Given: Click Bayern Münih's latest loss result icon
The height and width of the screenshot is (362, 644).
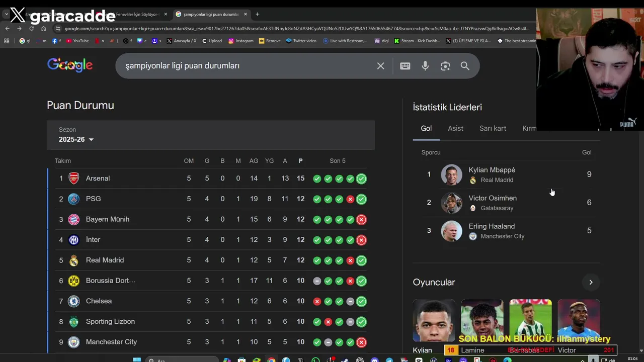Looking at the screenshot, I should 361,220.
